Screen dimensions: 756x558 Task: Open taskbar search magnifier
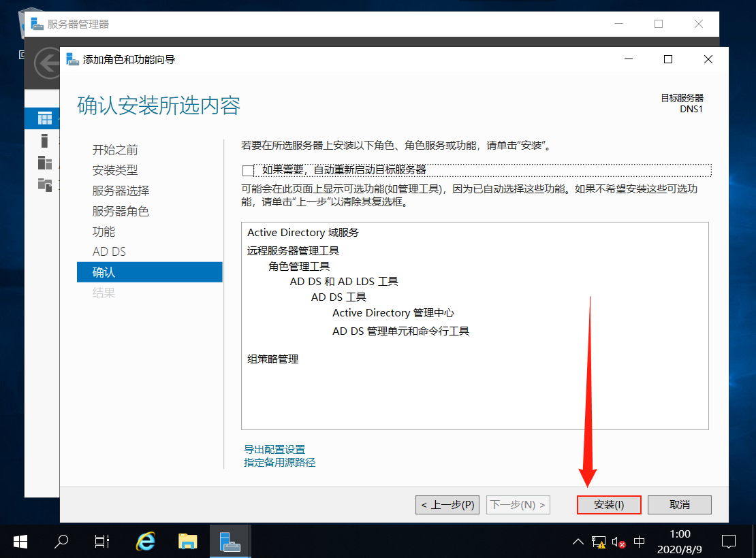61,542
